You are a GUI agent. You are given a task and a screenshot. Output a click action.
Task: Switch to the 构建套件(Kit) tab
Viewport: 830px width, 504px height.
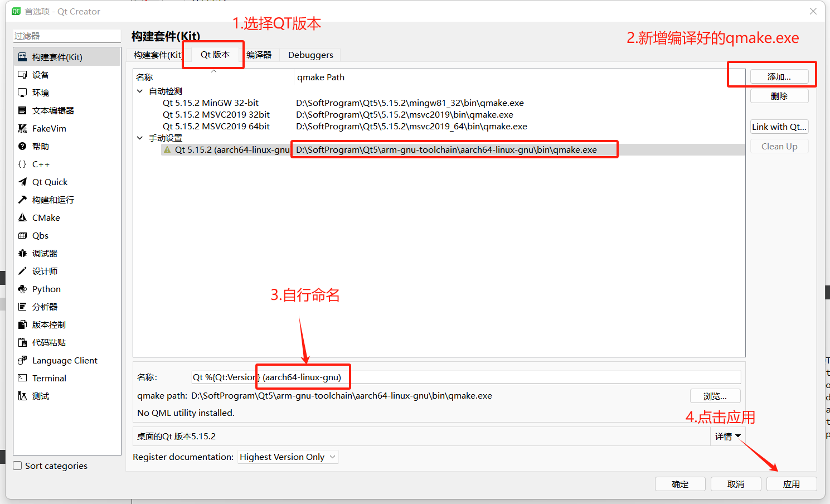point(158,55)
